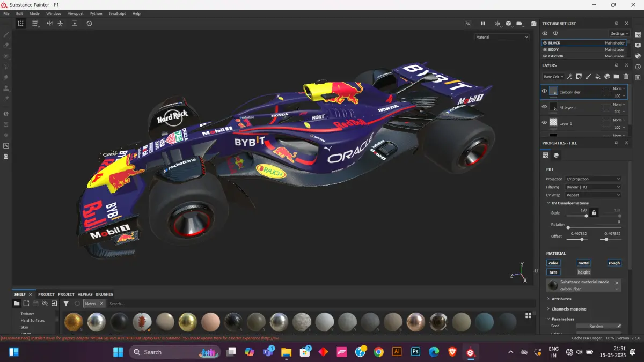The image size is (644, 362).
Task: Add an effect with the magic wand icon
Action: point(570,77)
